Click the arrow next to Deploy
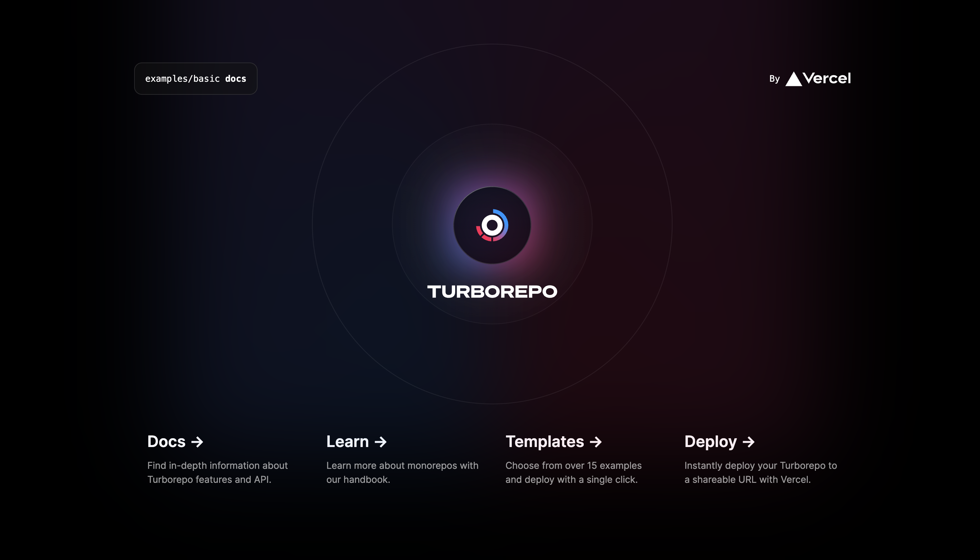The height and width of the screenshot is (560, 980). (749, 442)
